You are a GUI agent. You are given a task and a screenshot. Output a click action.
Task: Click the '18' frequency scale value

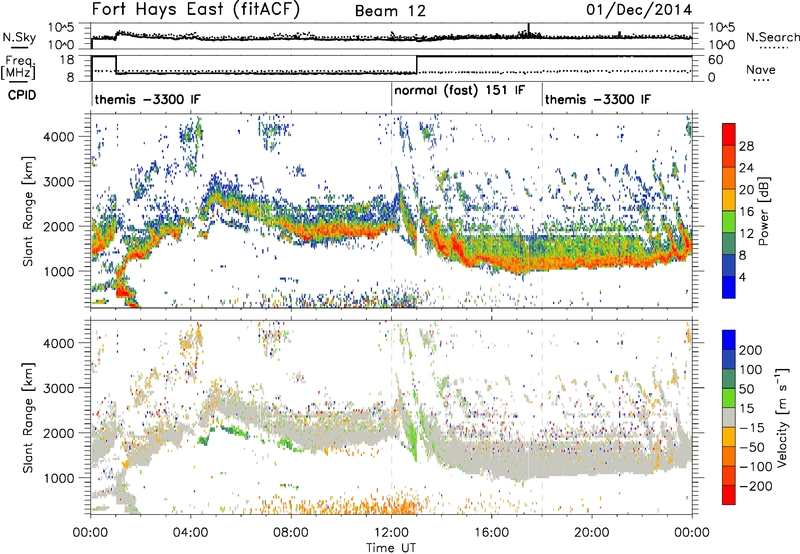[x=67, y=60]
